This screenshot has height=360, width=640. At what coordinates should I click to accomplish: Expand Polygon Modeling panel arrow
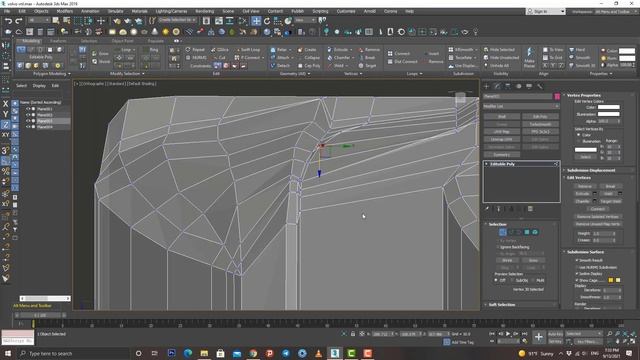click(69, 74)
